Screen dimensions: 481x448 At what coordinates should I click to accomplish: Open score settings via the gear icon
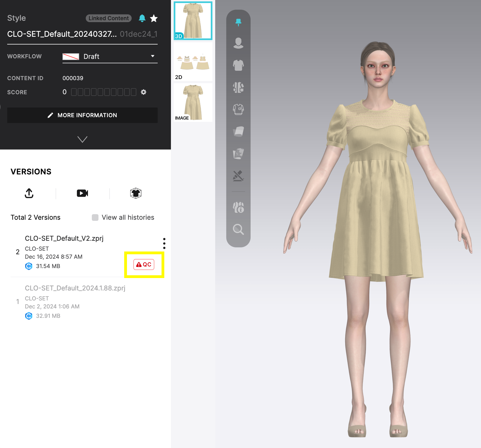144,92
